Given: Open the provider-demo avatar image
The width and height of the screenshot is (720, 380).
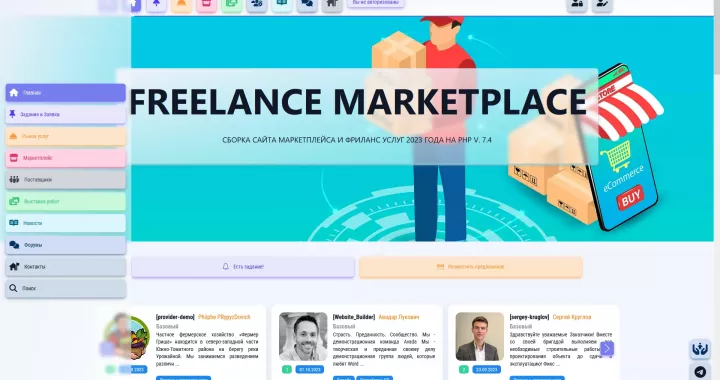Looking at the screenshot, I should pyautogui.click(x=127, y=336).
